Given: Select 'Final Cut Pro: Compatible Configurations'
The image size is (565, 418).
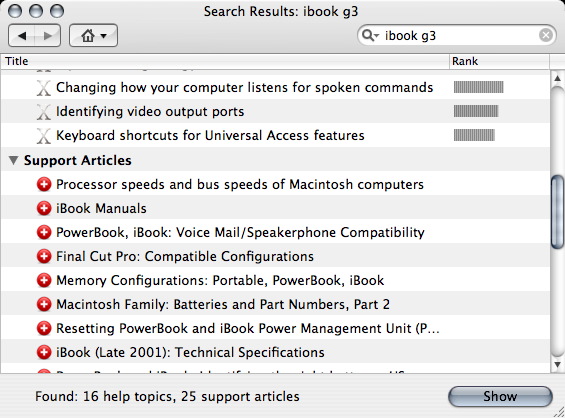Looking at the screenshot, I should [x=185, y=257].
